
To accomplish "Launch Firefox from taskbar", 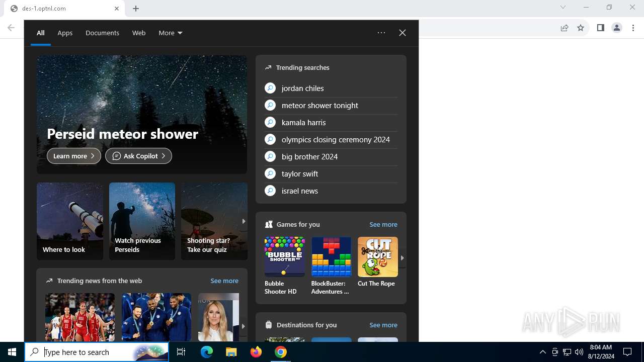I will pyautogui.click(x=256, y=352).
